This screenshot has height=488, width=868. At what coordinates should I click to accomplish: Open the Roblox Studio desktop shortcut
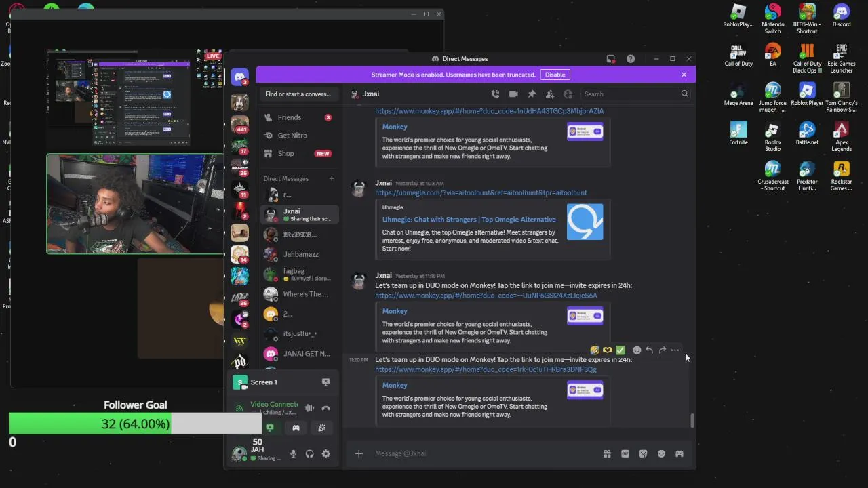772,136
